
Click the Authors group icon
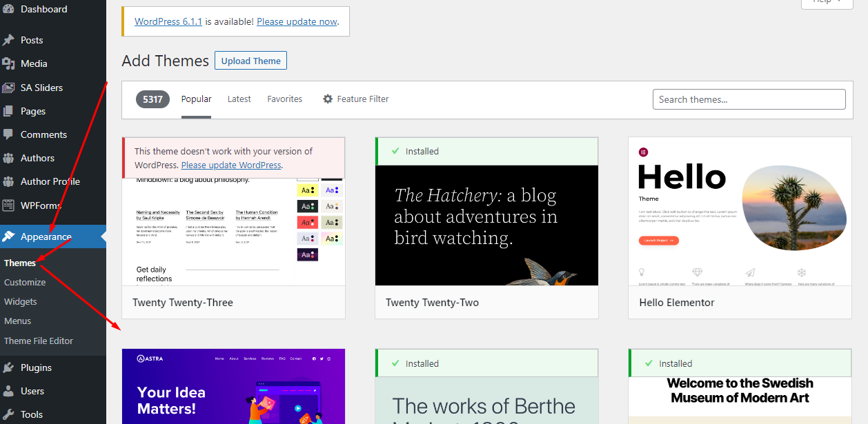click(x=8, y=158)
